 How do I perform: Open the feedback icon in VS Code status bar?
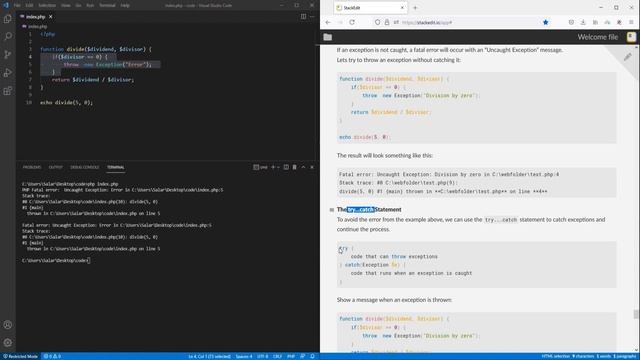pos(303,356)
